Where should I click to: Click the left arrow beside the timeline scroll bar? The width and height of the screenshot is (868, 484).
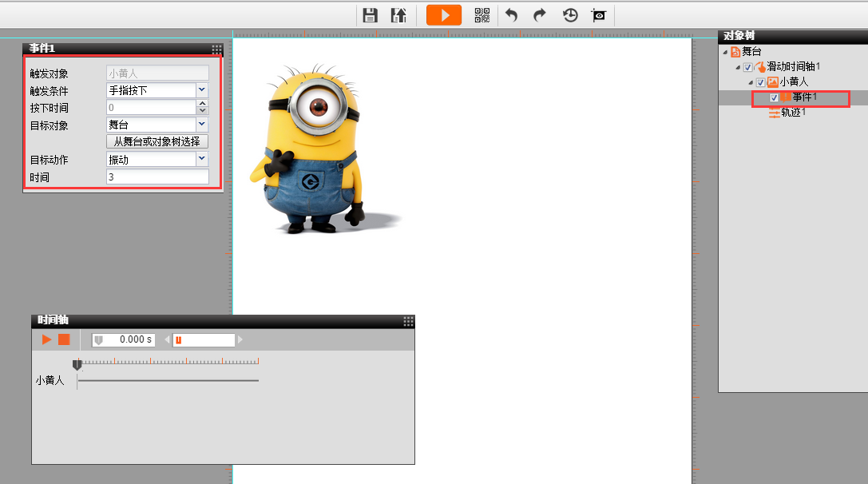[x=167, y=339]
